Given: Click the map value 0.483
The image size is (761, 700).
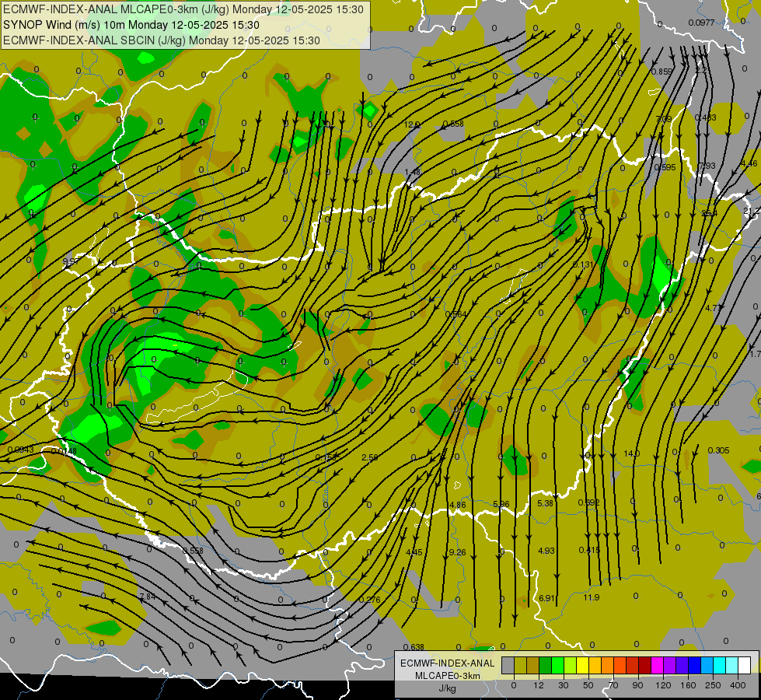Looking at the screenshot, I should coord(705,117).
